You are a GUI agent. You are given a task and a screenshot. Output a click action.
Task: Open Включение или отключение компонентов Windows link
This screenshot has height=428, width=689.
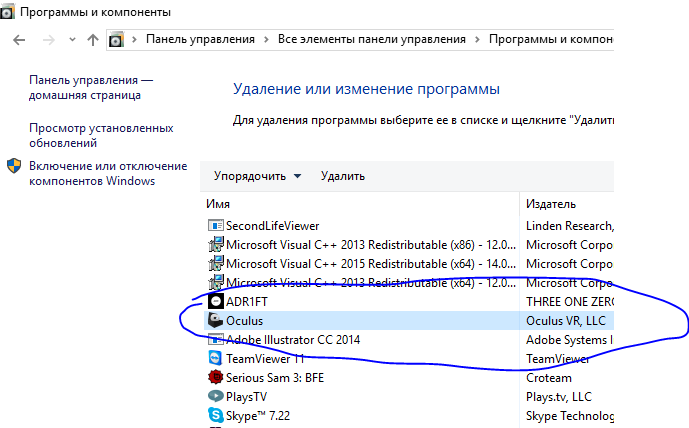(x=108, y=173)
